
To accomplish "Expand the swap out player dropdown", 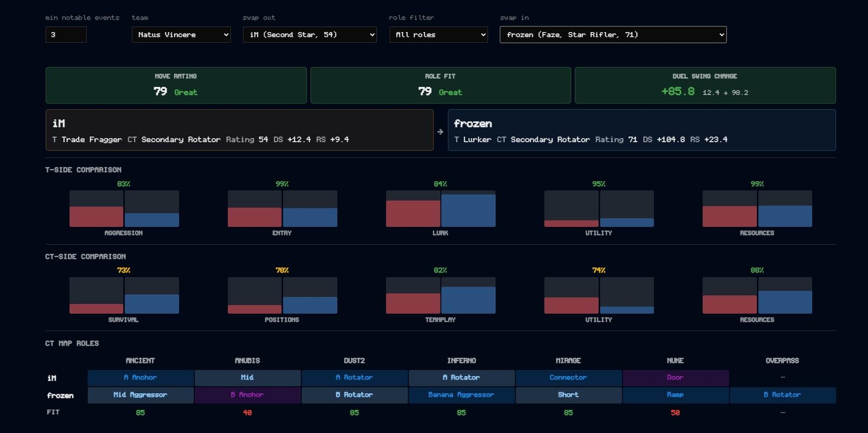I will [x=310, y=35].
